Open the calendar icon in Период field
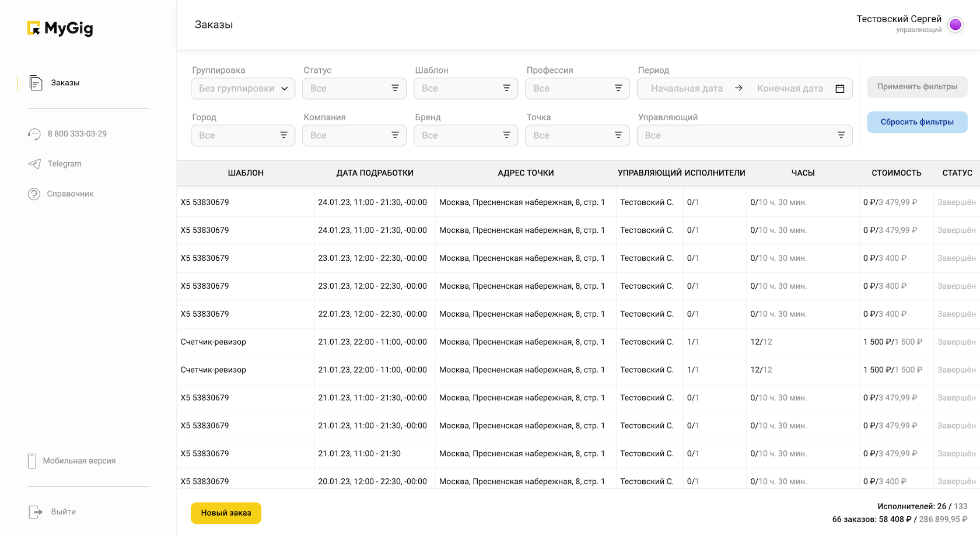Viewport: 980px width, 536px height. point(840,89)
